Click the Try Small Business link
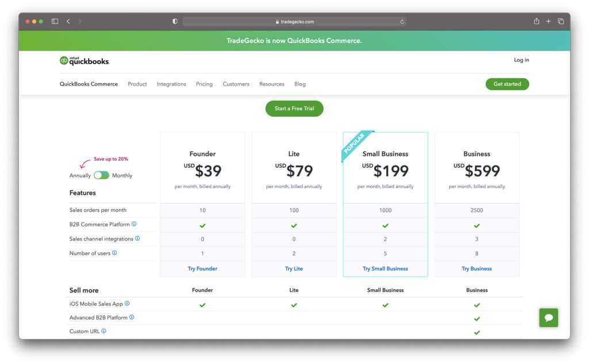 point(385,269)
